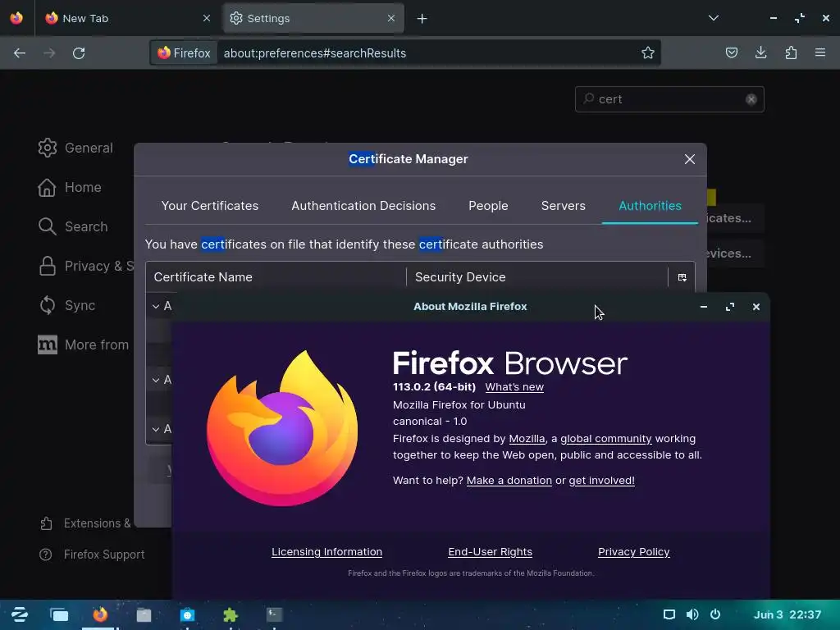Reload the current page
The width and height of the screenshot is (840, 630).
pyautogui.click(x=79, y=53)
